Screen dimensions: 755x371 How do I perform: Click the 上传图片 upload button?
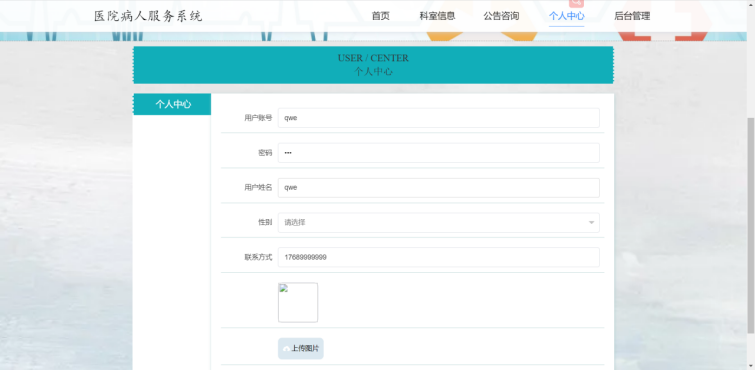300,348
